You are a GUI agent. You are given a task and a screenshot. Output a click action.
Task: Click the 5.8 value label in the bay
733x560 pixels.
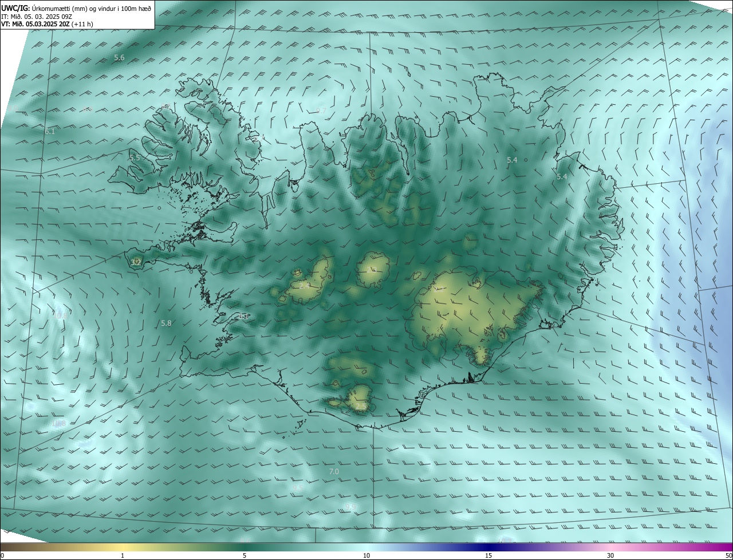166,324
